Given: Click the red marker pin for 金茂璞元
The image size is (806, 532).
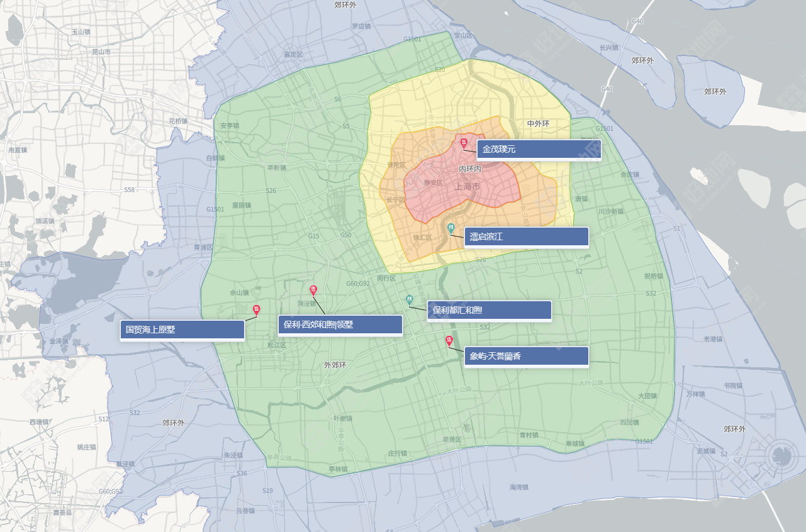Looking at the screenshot, I should click(x=464, y=143).
